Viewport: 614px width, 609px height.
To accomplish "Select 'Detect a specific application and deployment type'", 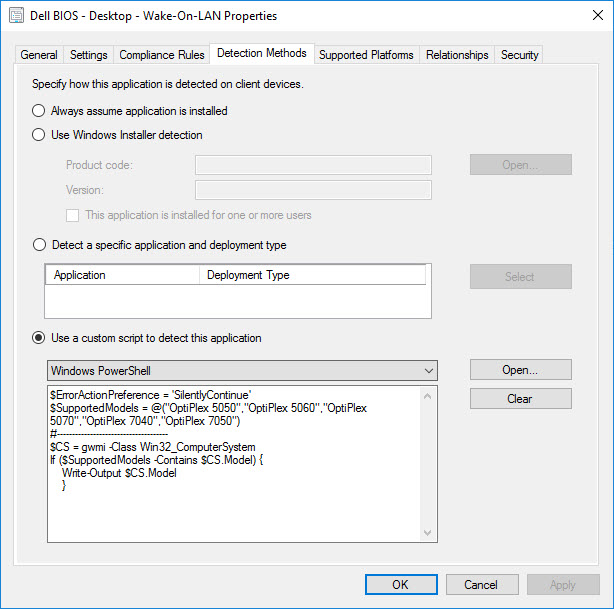I will (39, 245).
